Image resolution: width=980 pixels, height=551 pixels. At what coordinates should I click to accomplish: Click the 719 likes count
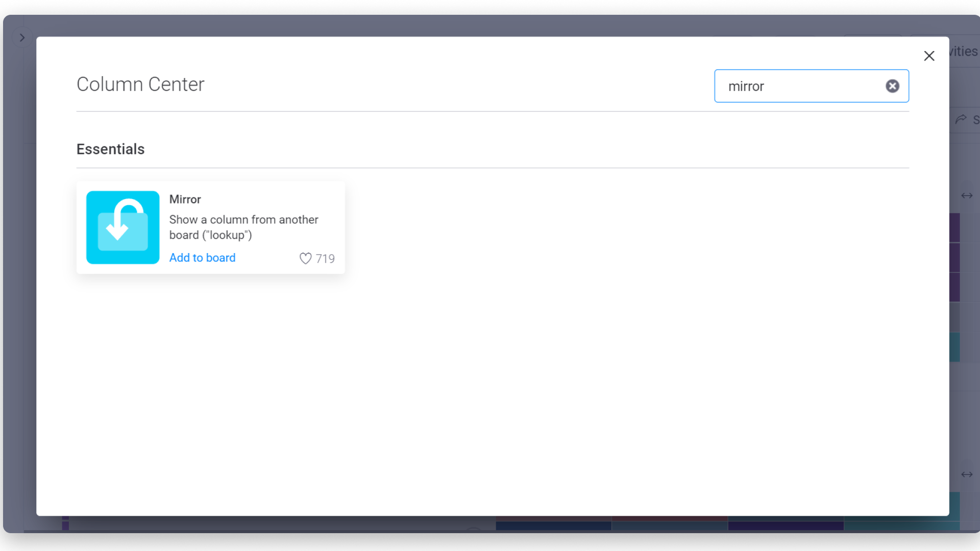tap(325, 259)
